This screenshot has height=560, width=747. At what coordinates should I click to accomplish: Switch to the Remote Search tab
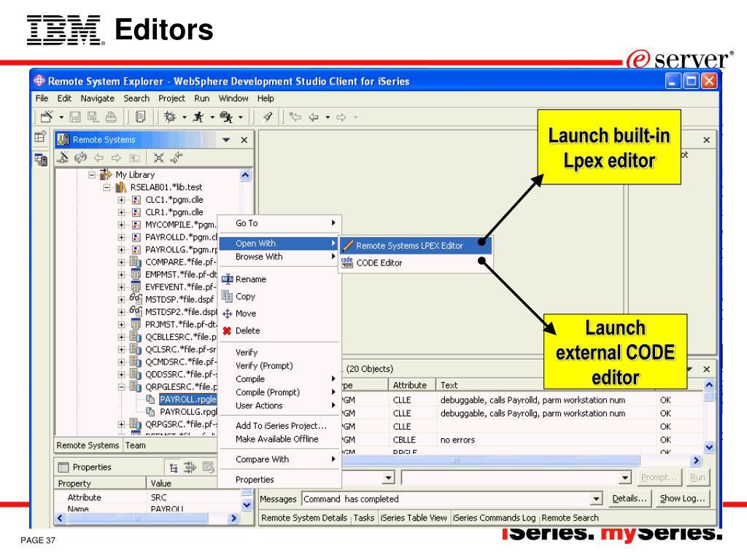coord(570,518)
